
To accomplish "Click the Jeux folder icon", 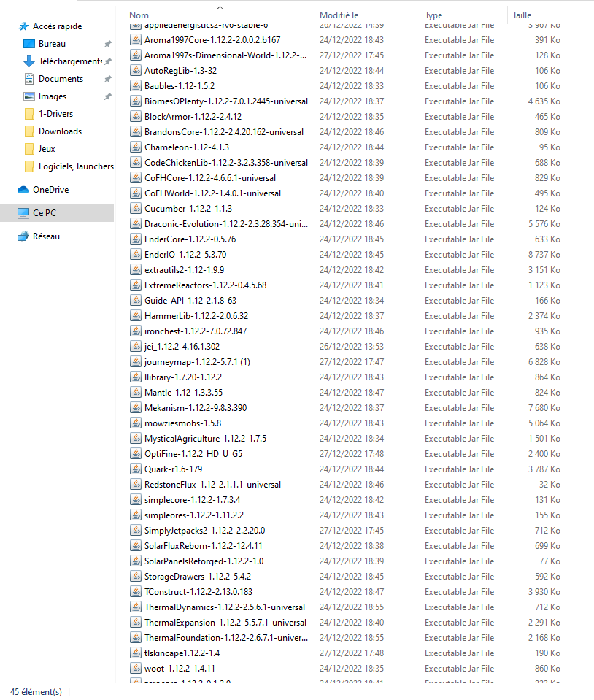I will pyautogui.click(x=29, y=149).
